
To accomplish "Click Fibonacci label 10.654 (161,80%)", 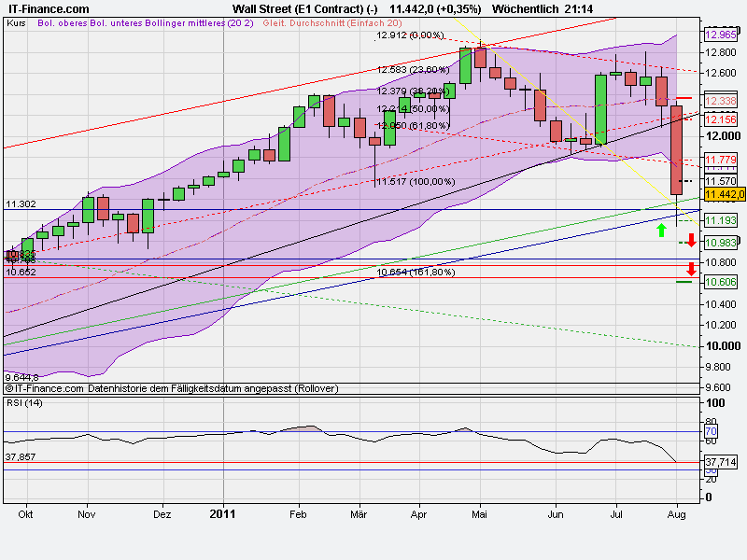I will tap(416, 273).
